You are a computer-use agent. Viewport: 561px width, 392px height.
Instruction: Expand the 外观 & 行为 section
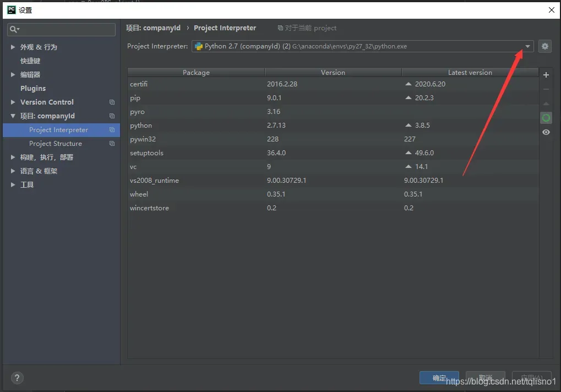[x=13, y=47]
